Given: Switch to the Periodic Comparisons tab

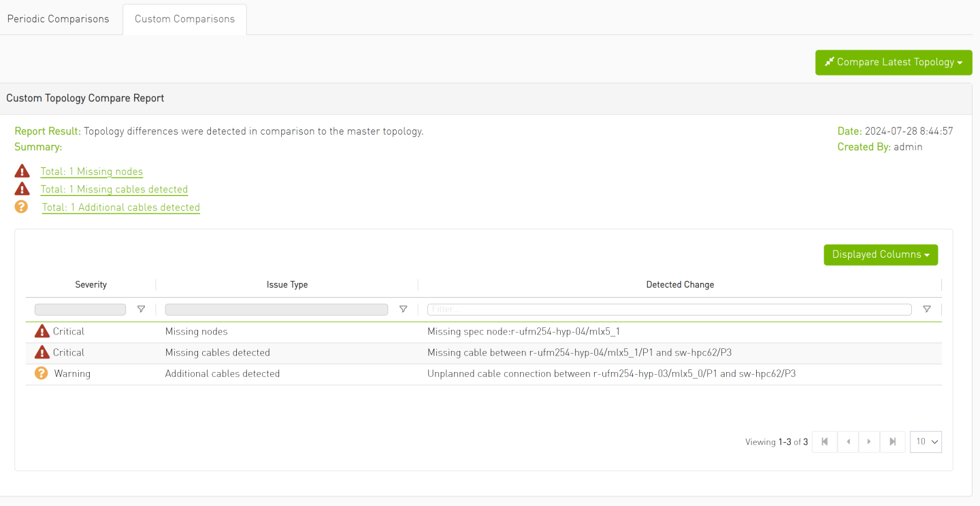Looking at the screenshot, I should point(58,18).
